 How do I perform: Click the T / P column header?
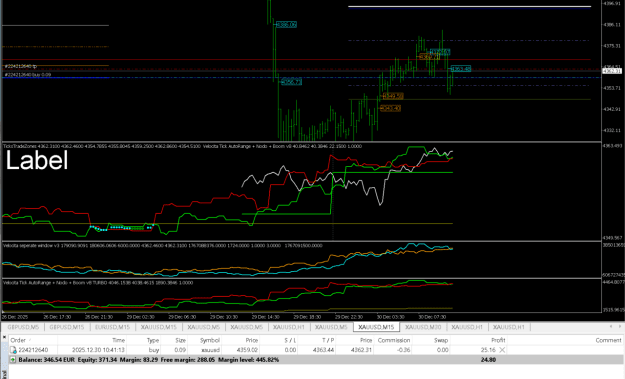[x=328, y=340]
